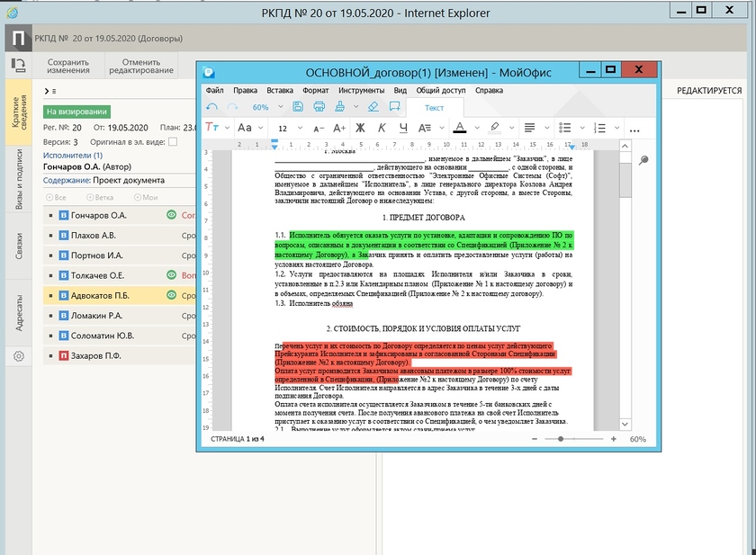
Task: Open settings gear in left sidebar
Action: point(18,356)
